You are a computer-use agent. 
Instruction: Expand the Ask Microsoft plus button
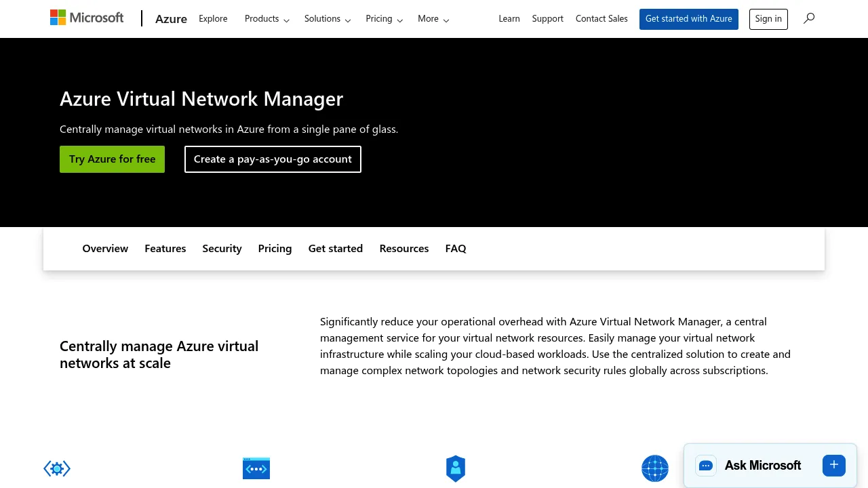[834, 466]
